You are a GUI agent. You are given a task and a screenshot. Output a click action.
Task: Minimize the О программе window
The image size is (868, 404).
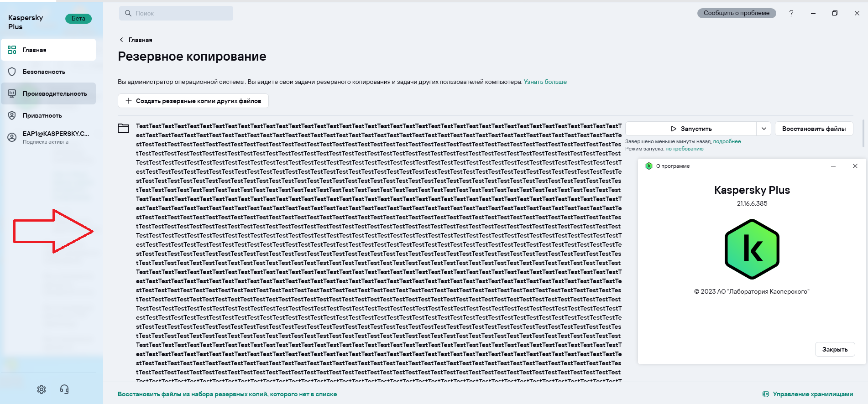click(x=833, y=166)
